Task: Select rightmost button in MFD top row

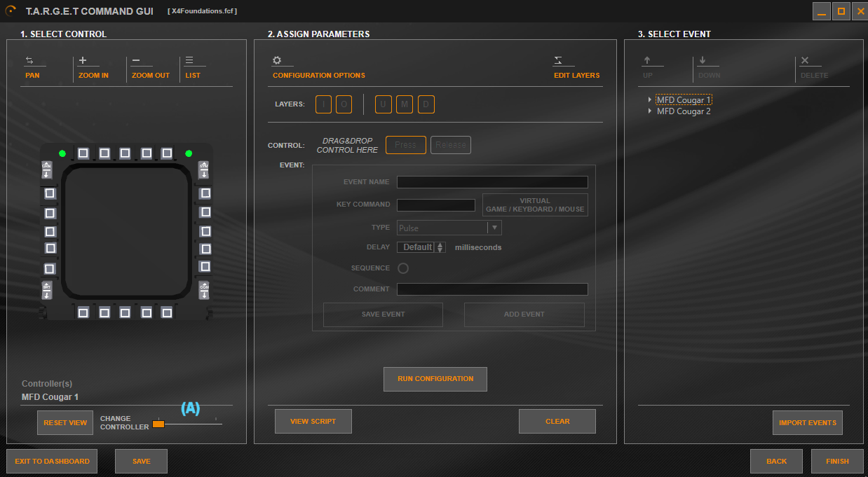Action: pyautogui.click(x=167, y=153)
